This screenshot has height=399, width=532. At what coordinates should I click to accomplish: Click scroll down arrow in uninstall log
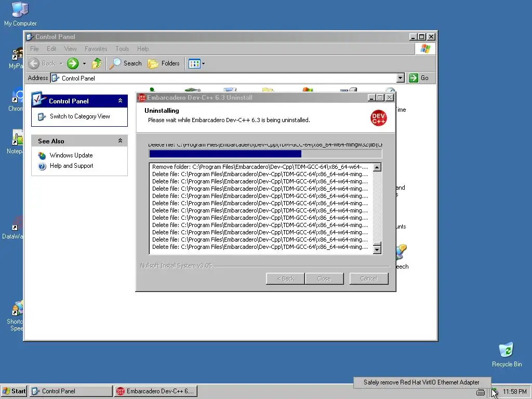click(x=377, y=250)
